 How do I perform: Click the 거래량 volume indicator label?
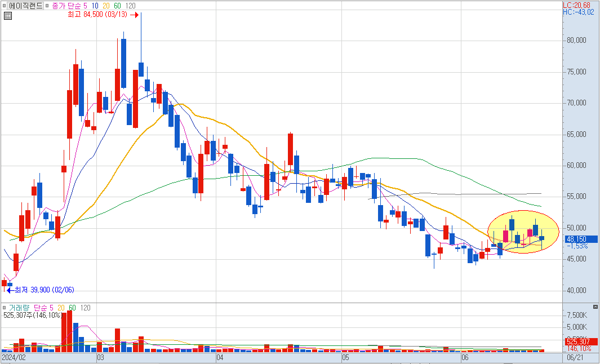pos(19,308)
